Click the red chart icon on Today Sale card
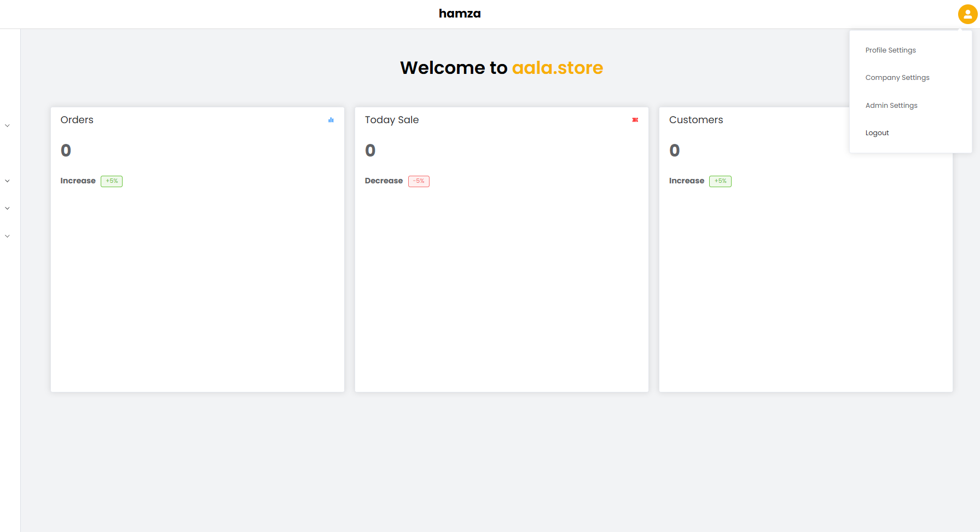 [x=635, y=119]
